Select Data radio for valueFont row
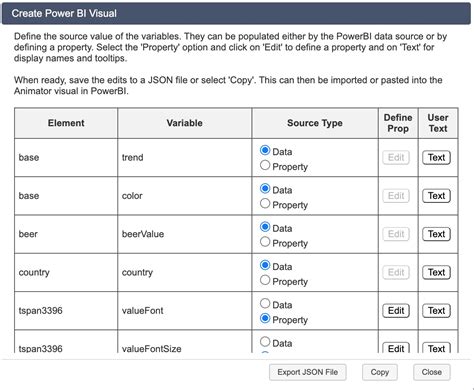 pyautogui.click(x=265, y=303)
